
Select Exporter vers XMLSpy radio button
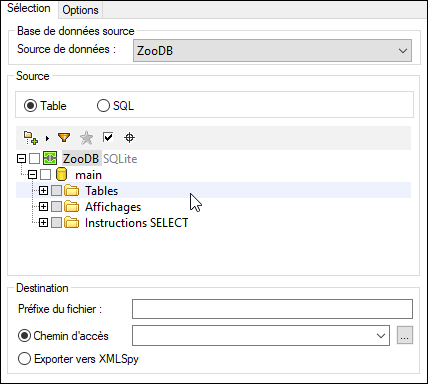pyautogui.click(x=24, y=359)
